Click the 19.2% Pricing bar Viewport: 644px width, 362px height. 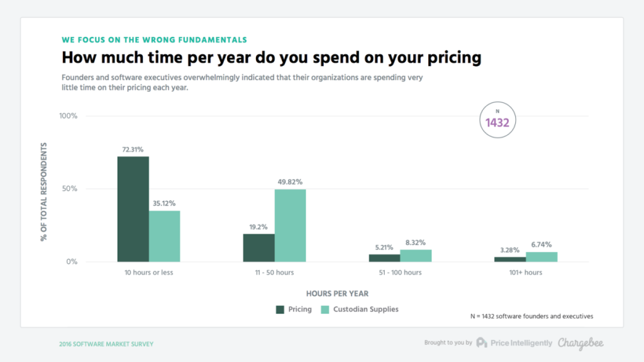point(258,248)
